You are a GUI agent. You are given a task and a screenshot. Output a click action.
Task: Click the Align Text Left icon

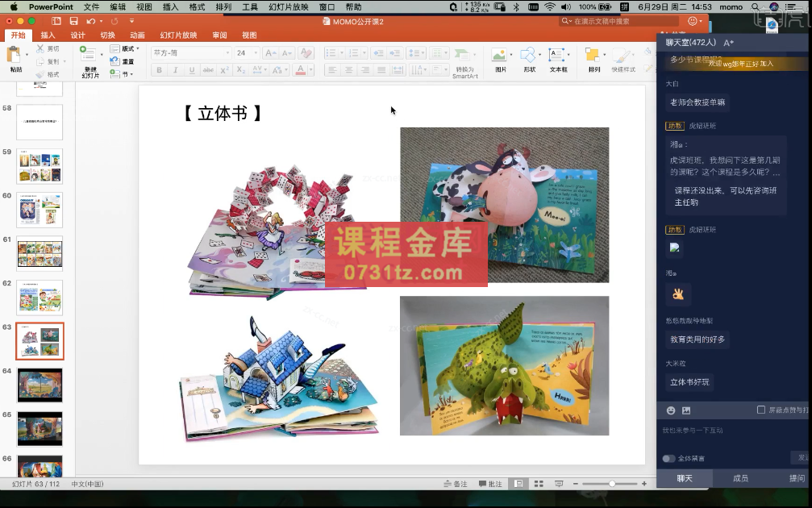(332, 70)
